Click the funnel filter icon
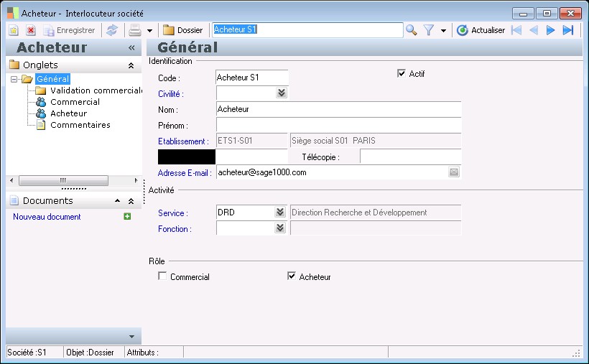 [x=429, y=30]
